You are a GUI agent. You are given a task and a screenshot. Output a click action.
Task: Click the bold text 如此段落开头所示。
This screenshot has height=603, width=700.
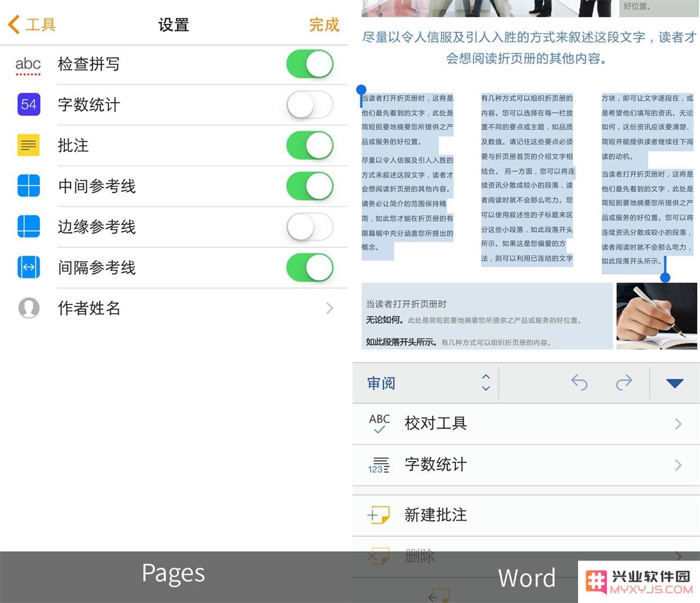tap(401, 342)
